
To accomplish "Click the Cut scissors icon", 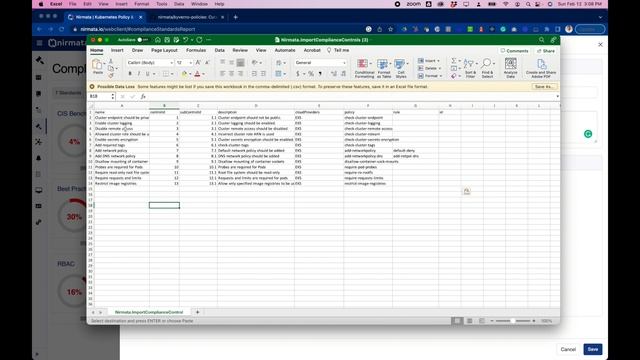I will pos(111,61).
